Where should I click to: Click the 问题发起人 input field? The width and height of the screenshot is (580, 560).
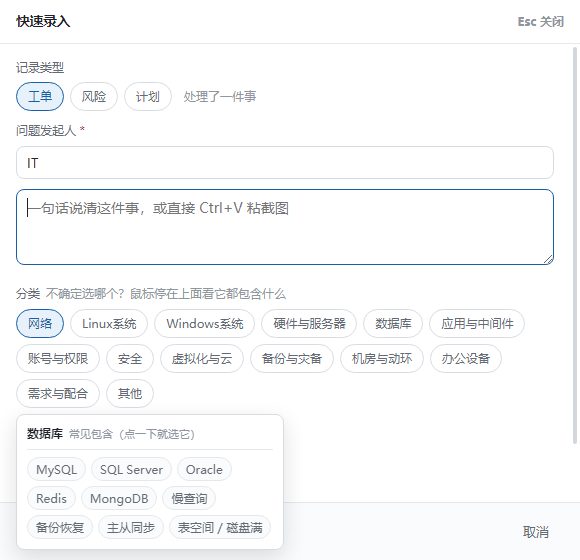tap(285, 163)
